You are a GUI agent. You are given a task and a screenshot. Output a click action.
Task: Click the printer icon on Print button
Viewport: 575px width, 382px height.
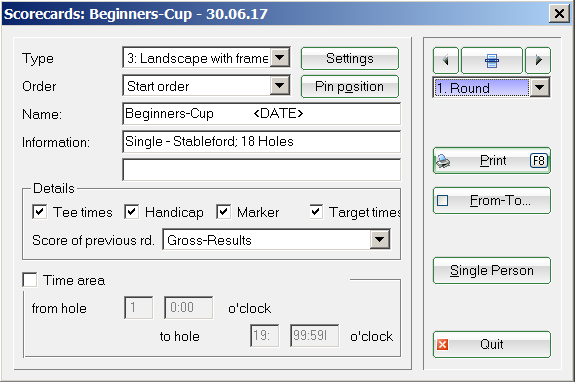coord(443,161)
